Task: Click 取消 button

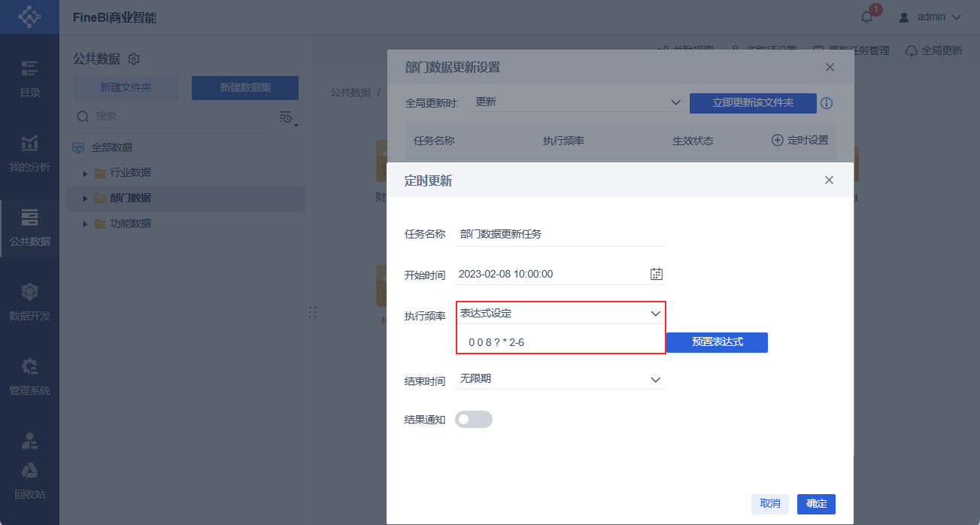Action: click(x=770, y=504)
